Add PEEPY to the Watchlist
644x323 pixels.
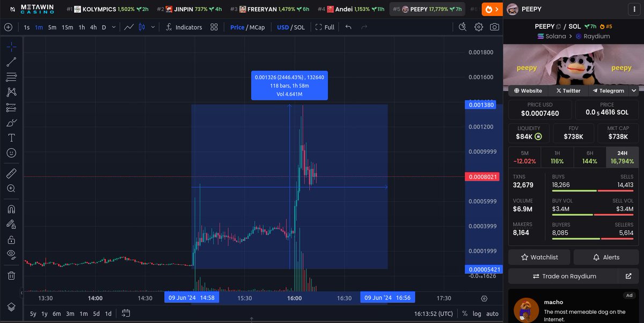coord(539,257)
